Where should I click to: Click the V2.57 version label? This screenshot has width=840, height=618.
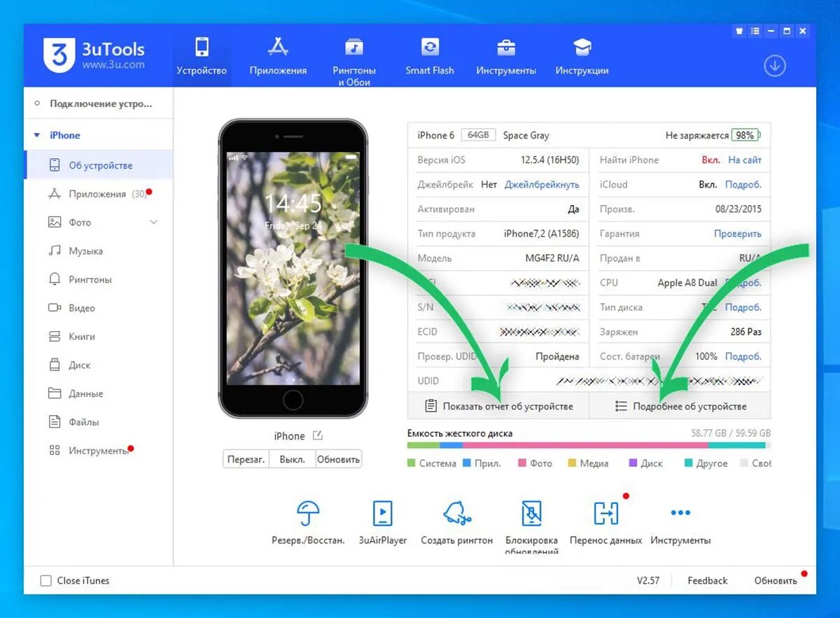(x=648, y=580)
